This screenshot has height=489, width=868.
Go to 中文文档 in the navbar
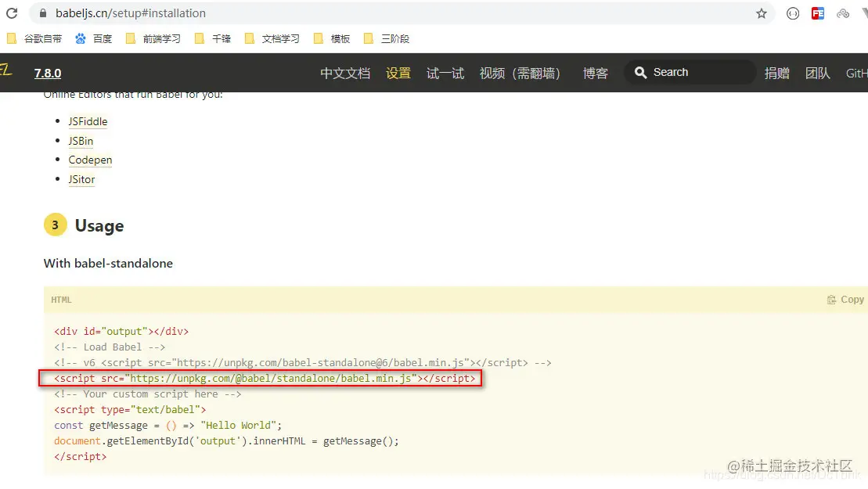coord(345,73)
